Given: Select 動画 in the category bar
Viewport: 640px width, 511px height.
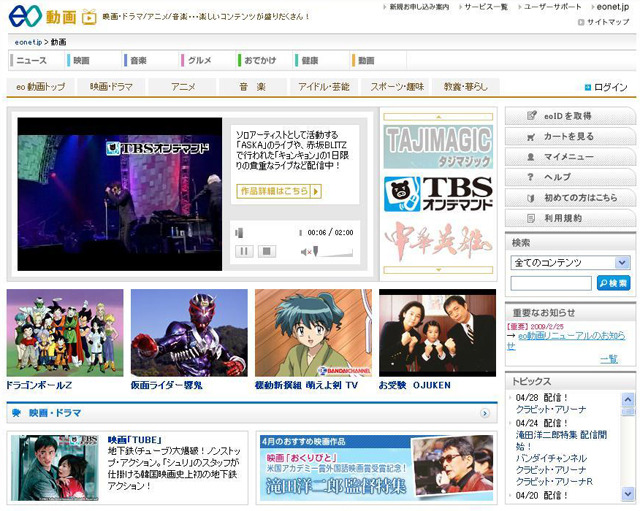Looking at the screenshot, I should click(x=366, y=60).
